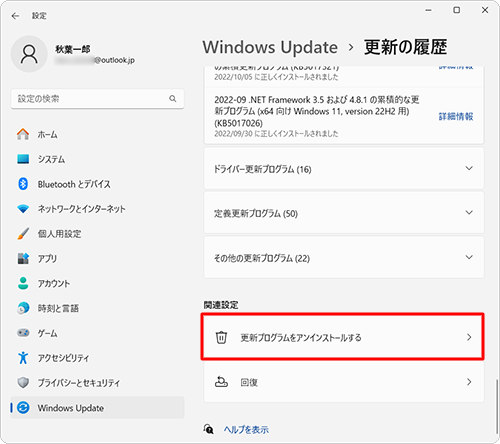500x444 pixels.
Task: Click 詳細情報 link for KB5017026
Action: 456,116
